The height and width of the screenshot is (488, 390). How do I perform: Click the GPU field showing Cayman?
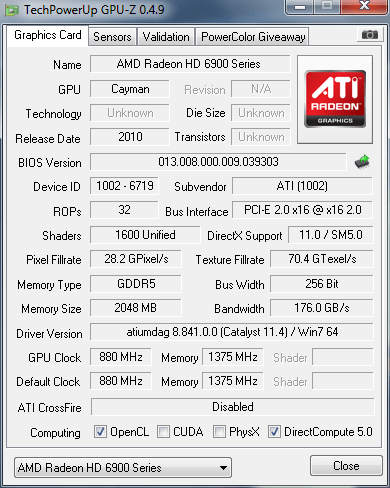pyautogui.click(x=130, y=89)
